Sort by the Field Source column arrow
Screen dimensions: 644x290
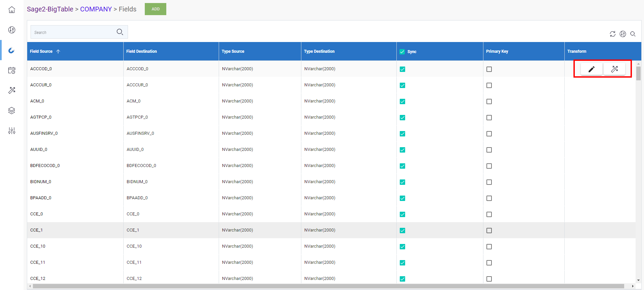58,51
